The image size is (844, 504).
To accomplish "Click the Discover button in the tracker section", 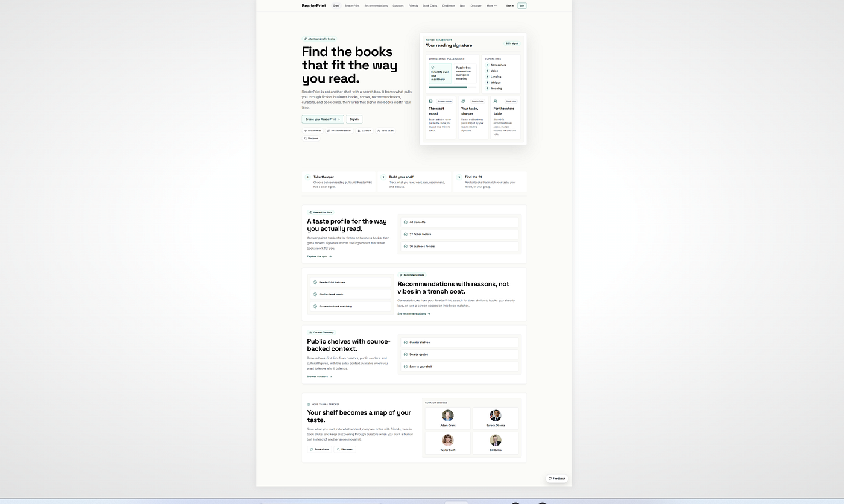I will [x=345, y=449].
